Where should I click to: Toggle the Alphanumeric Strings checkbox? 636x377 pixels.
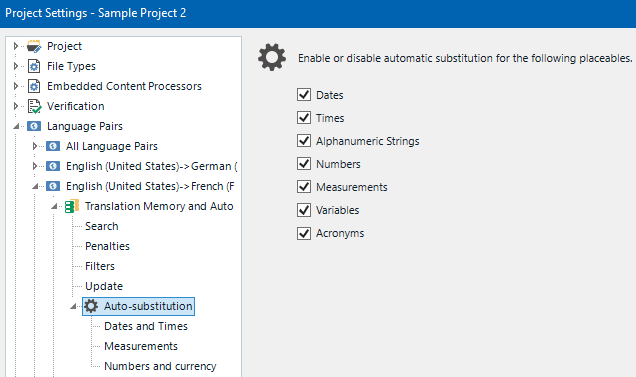[x=304, y=141]
